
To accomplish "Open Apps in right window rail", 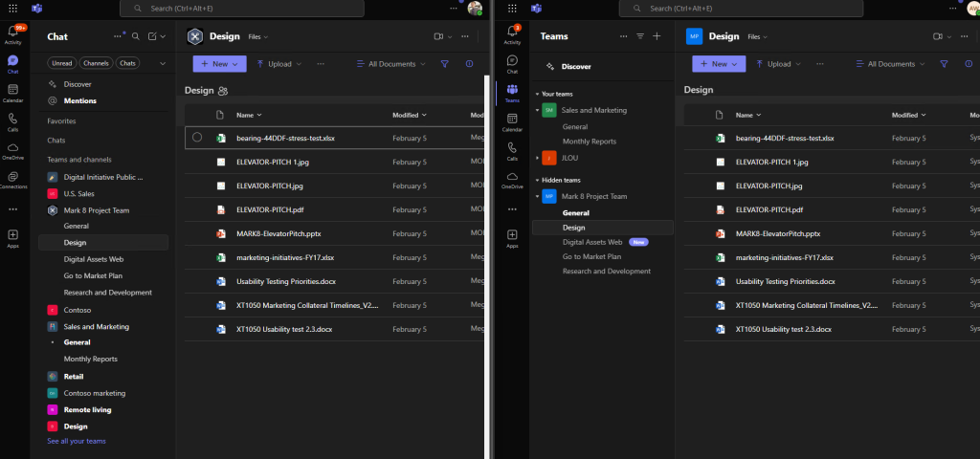I will tap(512, 238).
